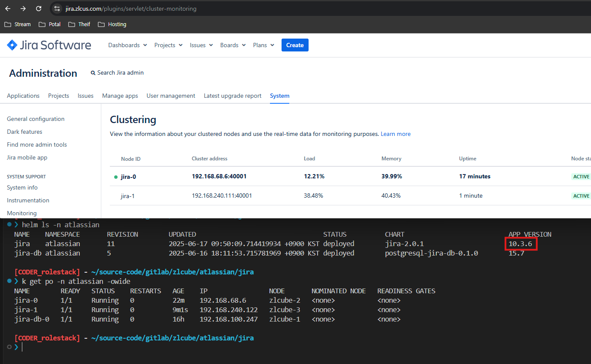Click the address bar URL
The width and height of the screenshot is (591, 364).
[x=131, y=9]
